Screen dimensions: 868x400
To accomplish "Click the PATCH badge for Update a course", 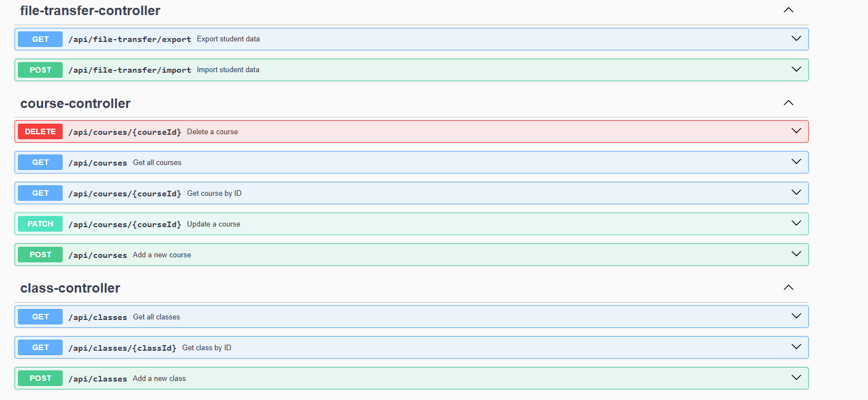I will (x=40, y=224).
